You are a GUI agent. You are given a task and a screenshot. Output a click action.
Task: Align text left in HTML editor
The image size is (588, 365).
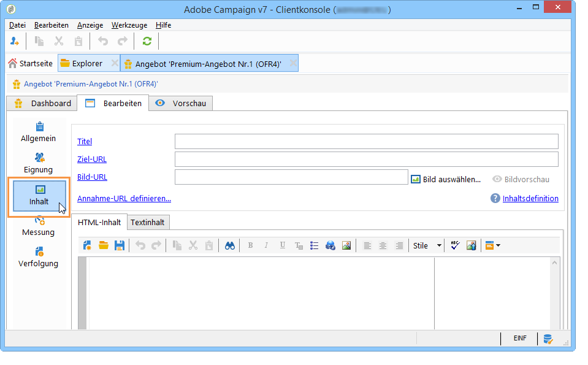point(367,246)
